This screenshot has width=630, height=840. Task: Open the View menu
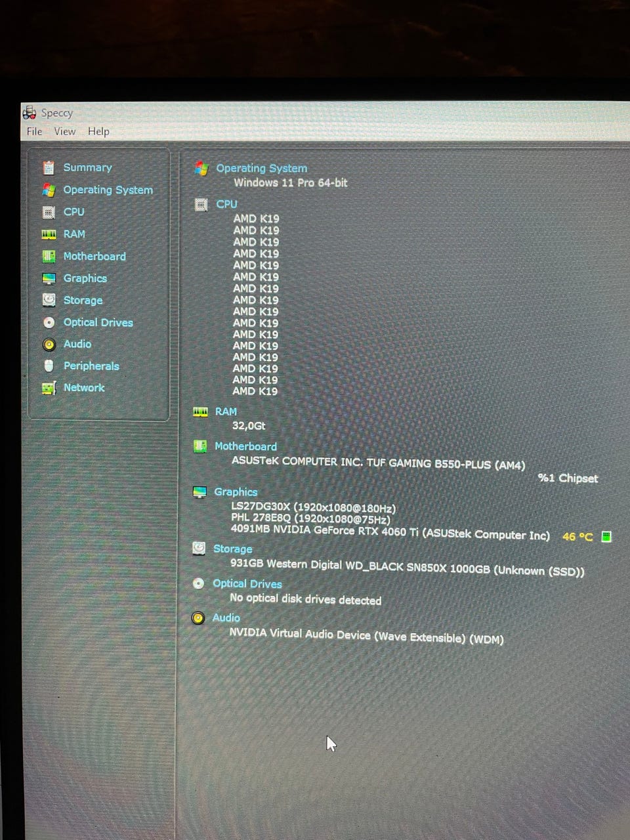tap(64, 131)
